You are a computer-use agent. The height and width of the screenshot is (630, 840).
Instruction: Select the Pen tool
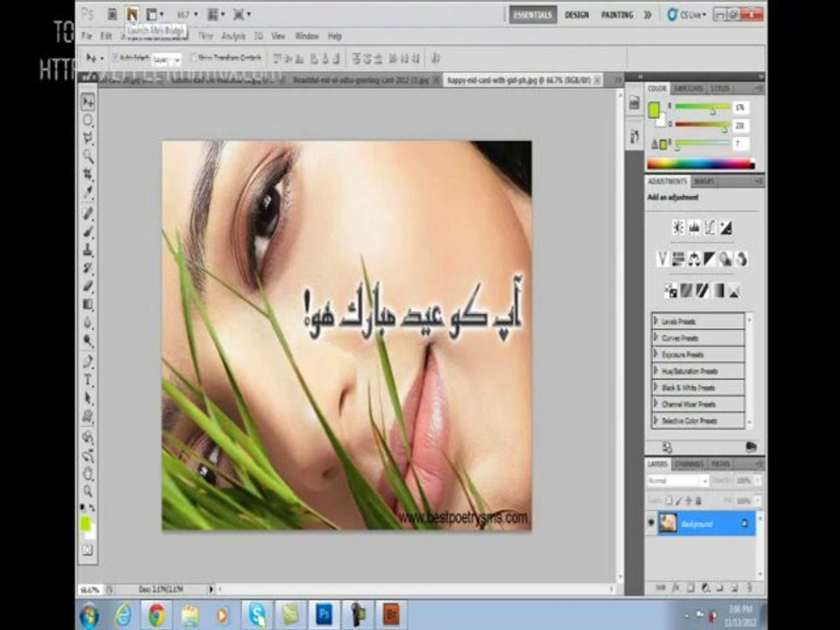[x=87, y=361]
